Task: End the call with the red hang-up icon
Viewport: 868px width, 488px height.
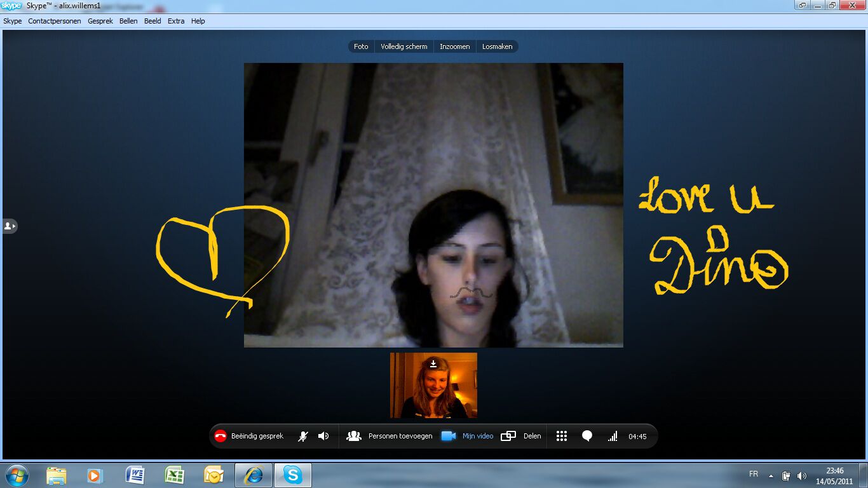Action: coord(220,436)
